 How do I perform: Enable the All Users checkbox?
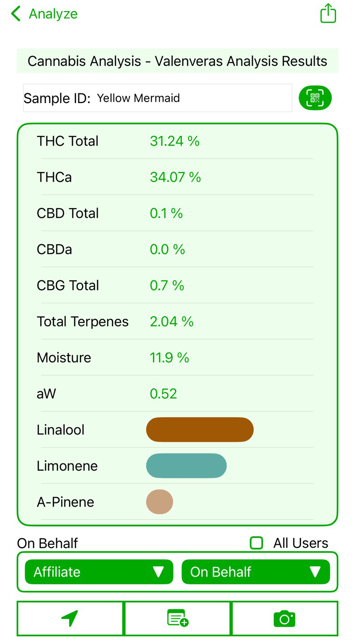click(257, 543)
